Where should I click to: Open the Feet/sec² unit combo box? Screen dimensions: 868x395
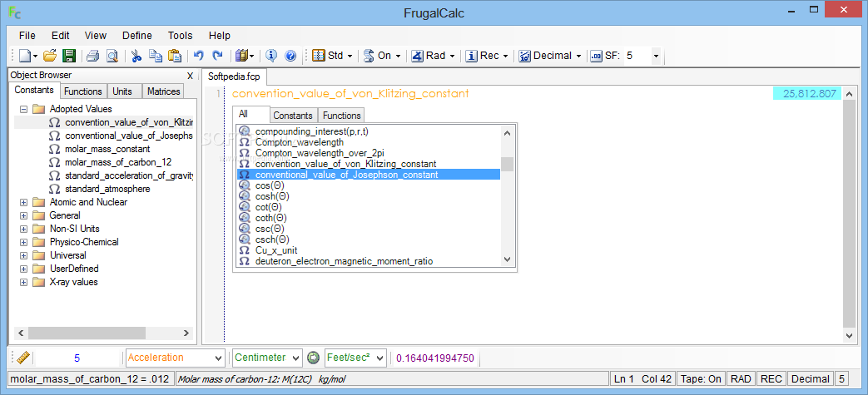tap(355, 358)
